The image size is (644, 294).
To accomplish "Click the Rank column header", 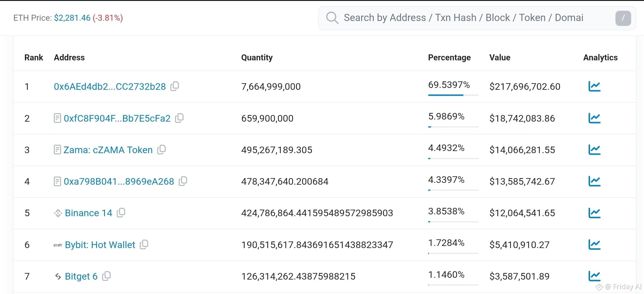I will click(x=34, y=57).
